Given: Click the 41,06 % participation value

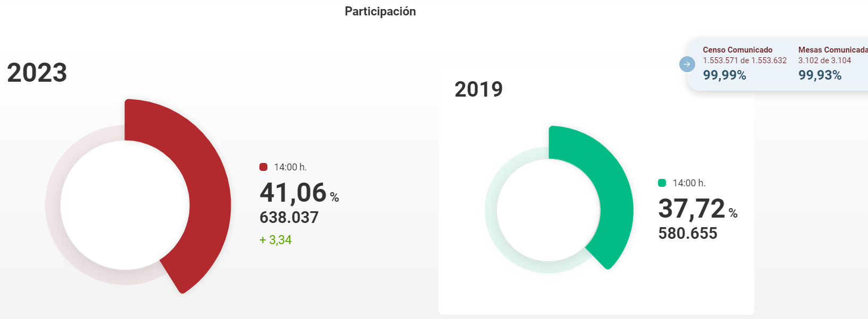Looking at the screenshot, I should (299, 193).
